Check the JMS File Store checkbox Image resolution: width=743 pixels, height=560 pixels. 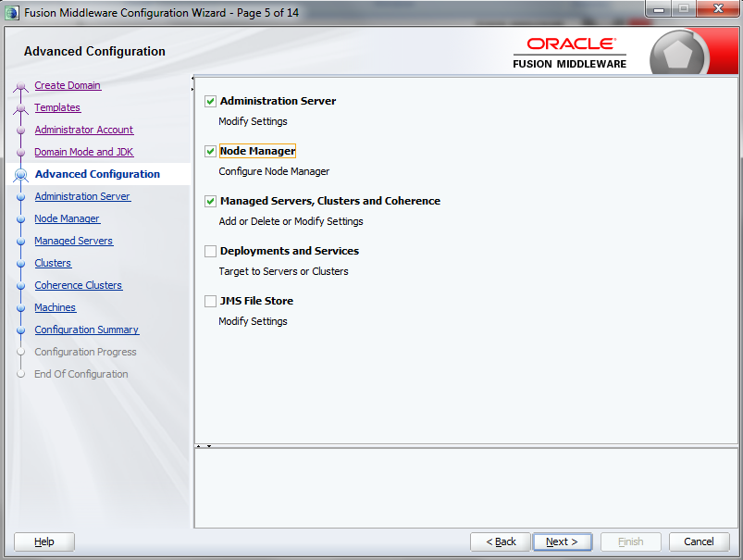[x=210, y=301]
